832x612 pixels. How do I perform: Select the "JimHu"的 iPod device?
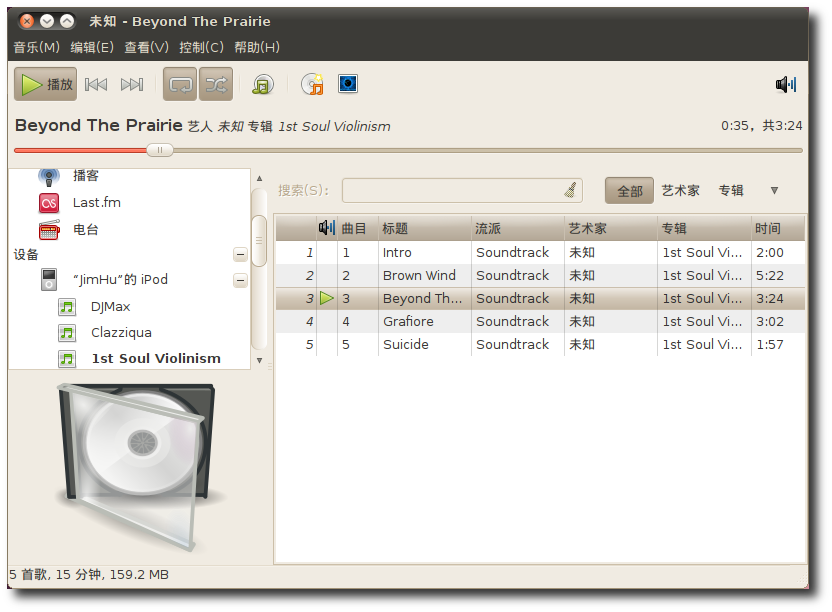click(120, 280)
